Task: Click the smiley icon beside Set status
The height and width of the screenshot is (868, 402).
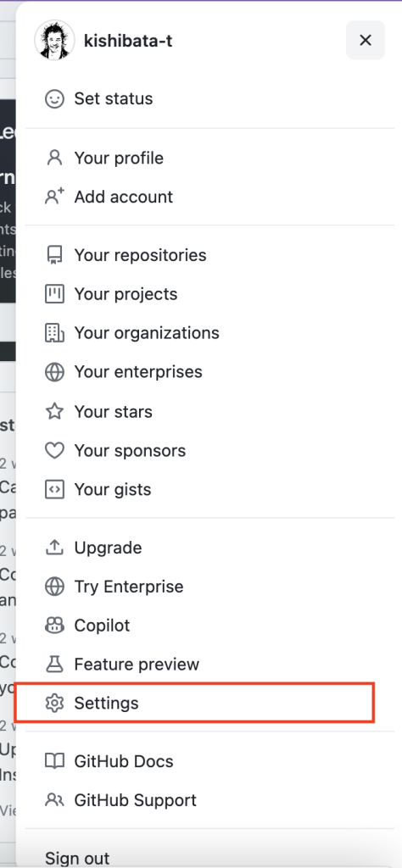Action: pos(54,99)
